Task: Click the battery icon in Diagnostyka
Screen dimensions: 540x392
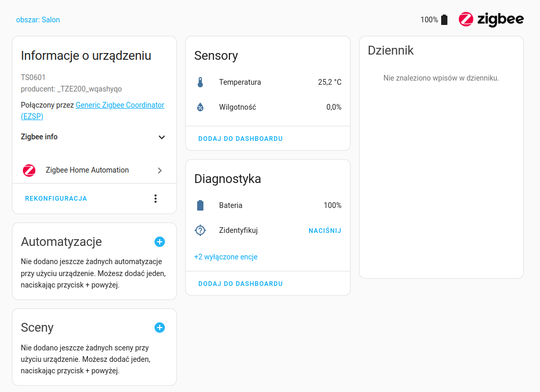Action: tap(200, 205)
